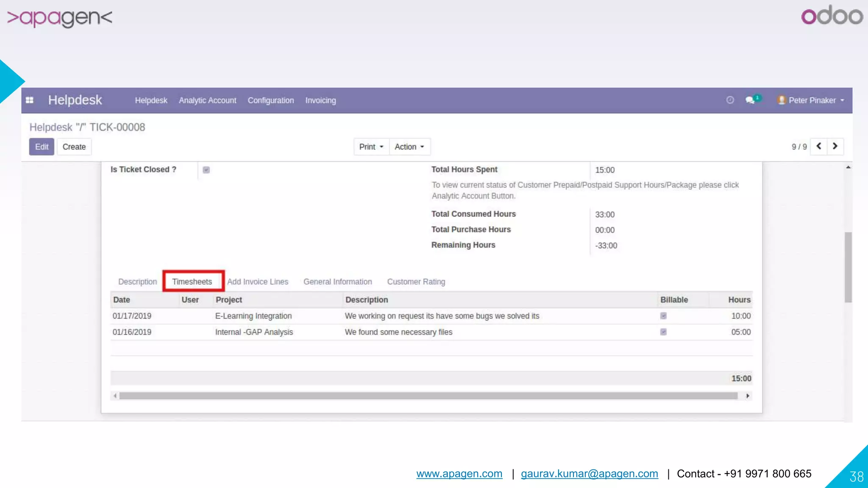Viewport: 868px width, 488px height.
Task: Click the table scrollbar left arrow
Action: (x=115, y=396)
